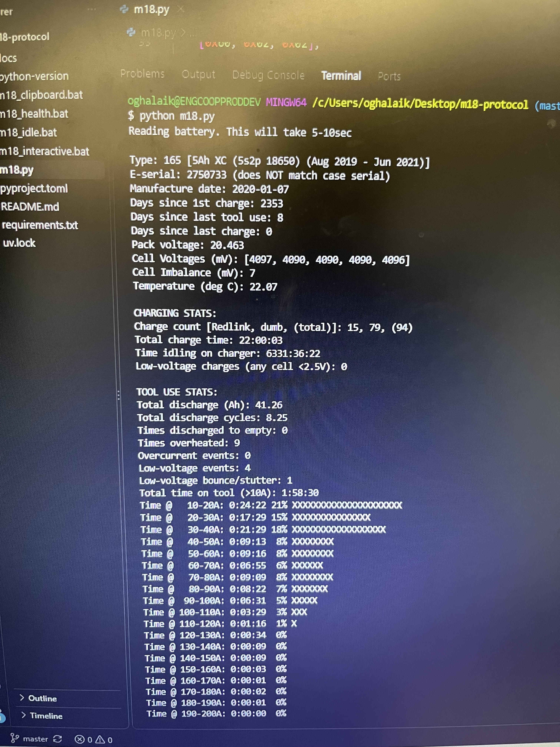Open the errors count in status bar
The image size is (560, 747).
click(83, 740)
